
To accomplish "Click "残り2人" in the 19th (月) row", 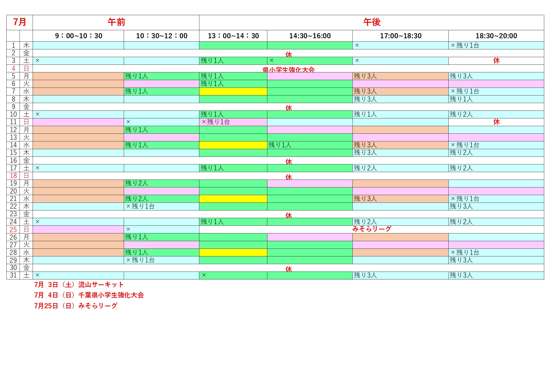I will [136, 183].
